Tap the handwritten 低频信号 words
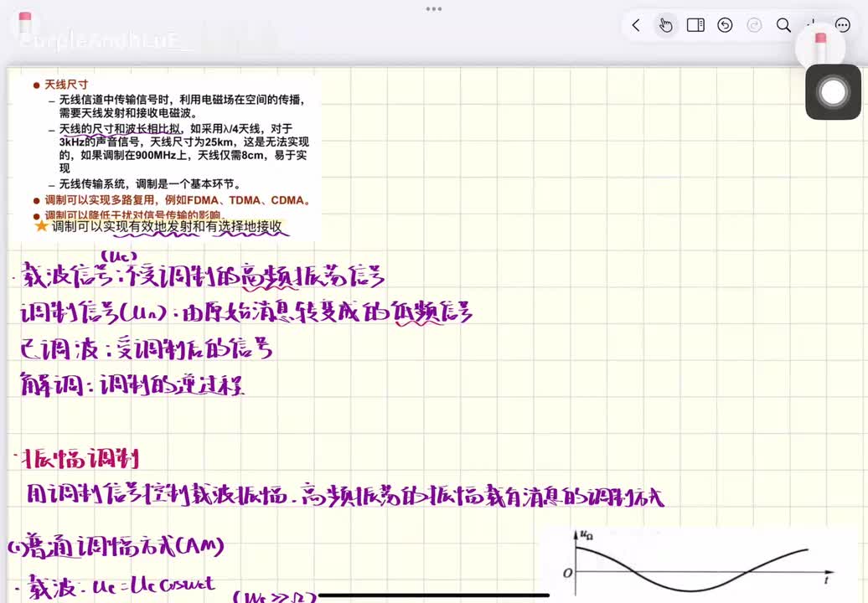 431,314
